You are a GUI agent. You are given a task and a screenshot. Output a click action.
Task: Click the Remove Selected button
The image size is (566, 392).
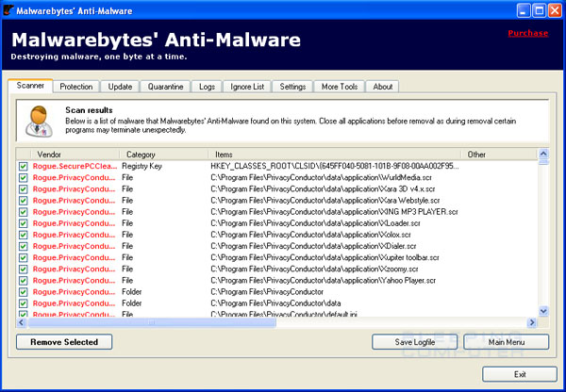click(x=64, y=342)
